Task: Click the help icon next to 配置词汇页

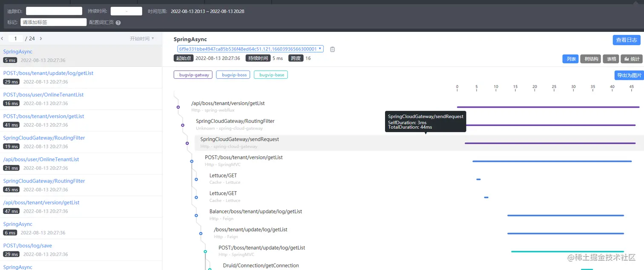Action: tap(118, 23)
